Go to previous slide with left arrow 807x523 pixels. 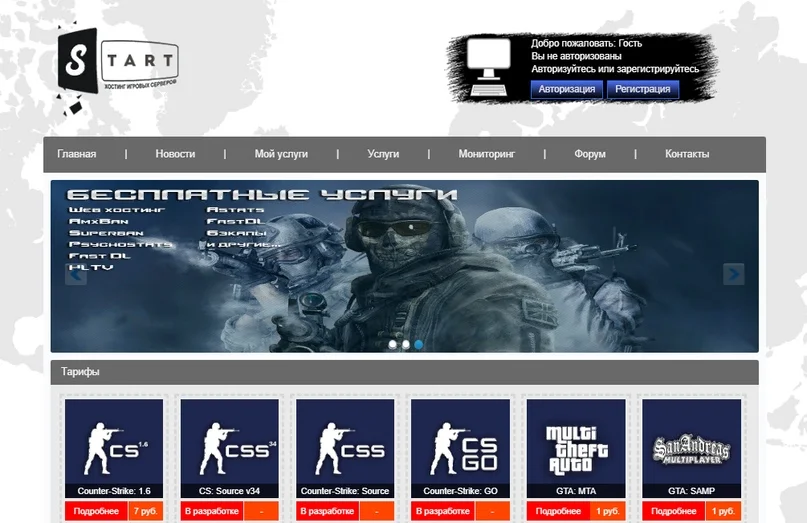tap(76, 274)
